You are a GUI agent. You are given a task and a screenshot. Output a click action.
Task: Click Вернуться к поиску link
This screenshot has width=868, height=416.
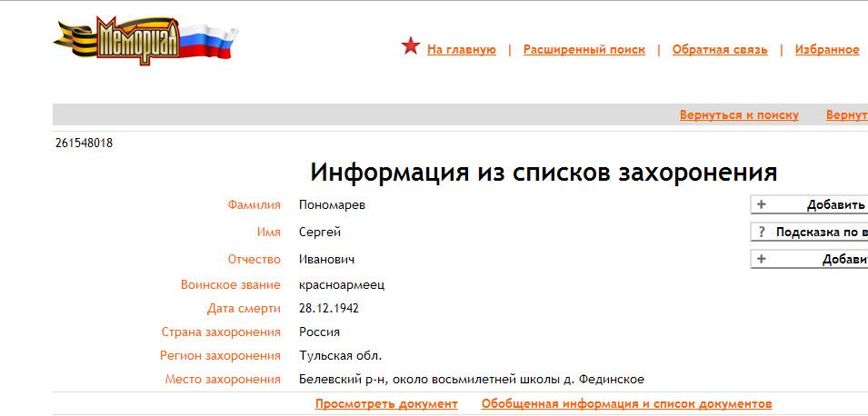click(x=739, y=115)
